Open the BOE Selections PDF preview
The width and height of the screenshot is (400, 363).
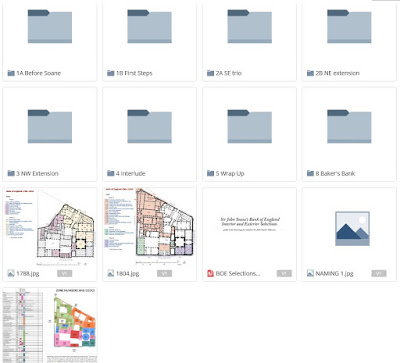[x=250, y=224]
